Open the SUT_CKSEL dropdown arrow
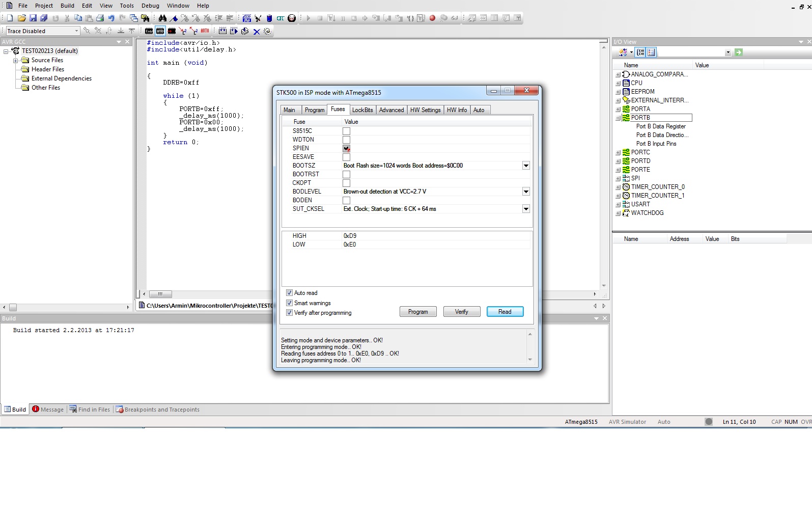812x515 pixels. pyautogui.click(x=526, y=209)
